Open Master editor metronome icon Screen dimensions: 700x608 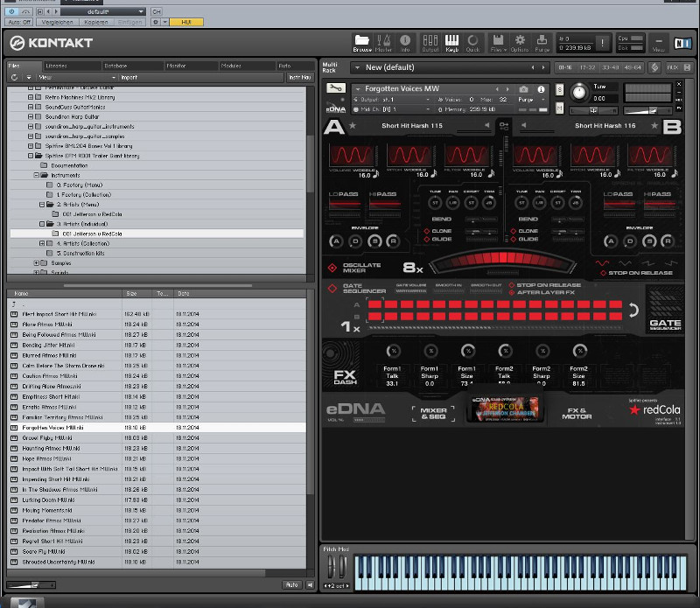click(383, 43)
